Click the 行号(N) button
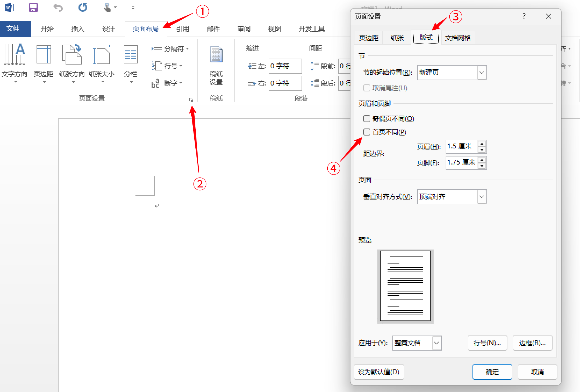The height and width of the screenshot is (392, 580). coord(487,343)
